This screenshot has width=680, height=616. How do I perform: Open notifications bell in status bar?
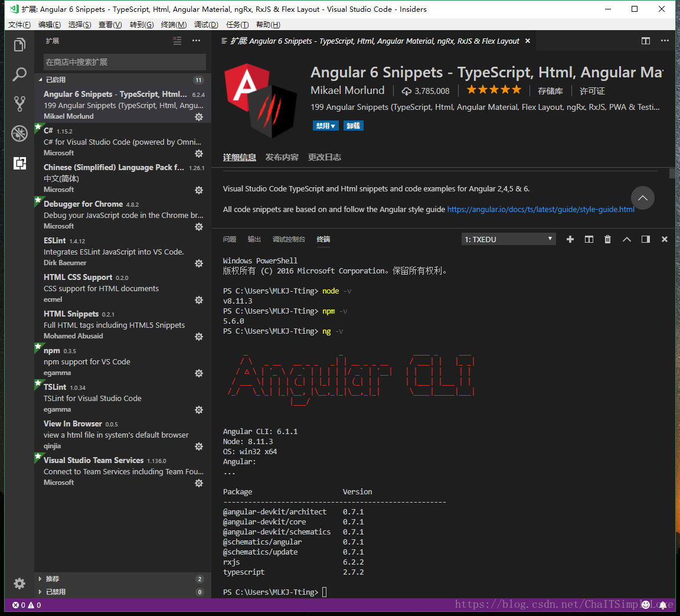[x=663, y=605]
